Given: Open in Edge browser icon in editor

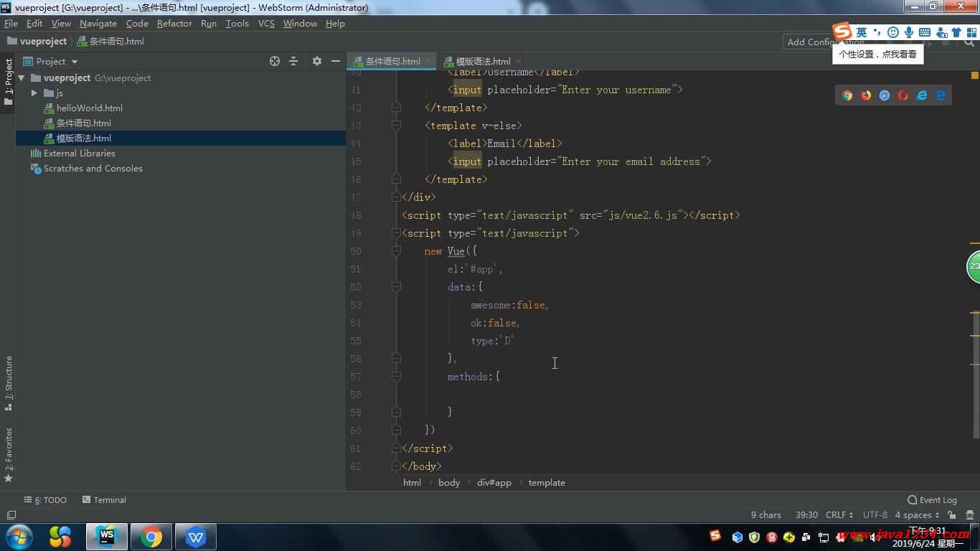Looking at the screenshot, I should pyautogui.click(x=941, y=95).
